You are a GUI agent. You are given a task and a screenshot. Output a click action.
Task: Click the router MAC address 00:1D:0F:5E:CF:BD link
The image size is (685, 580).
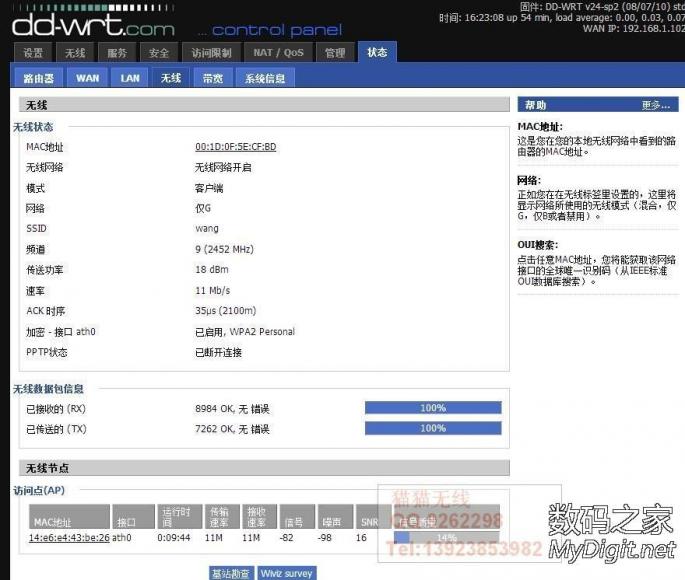(235, 147)
